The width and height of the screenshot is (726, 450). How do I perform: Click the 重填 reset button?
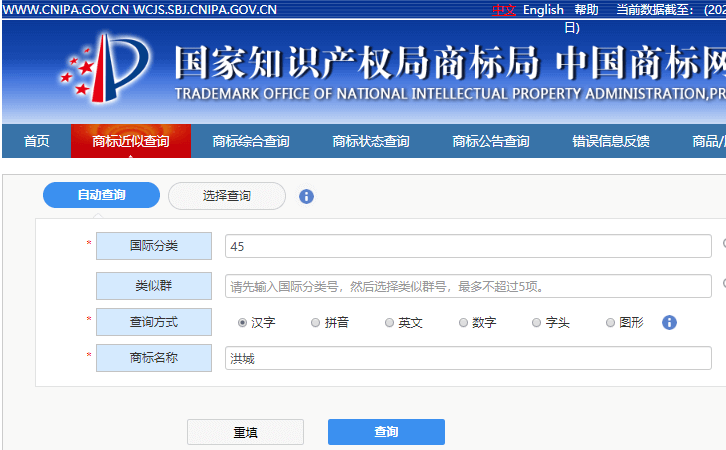(x=245, y=432)
